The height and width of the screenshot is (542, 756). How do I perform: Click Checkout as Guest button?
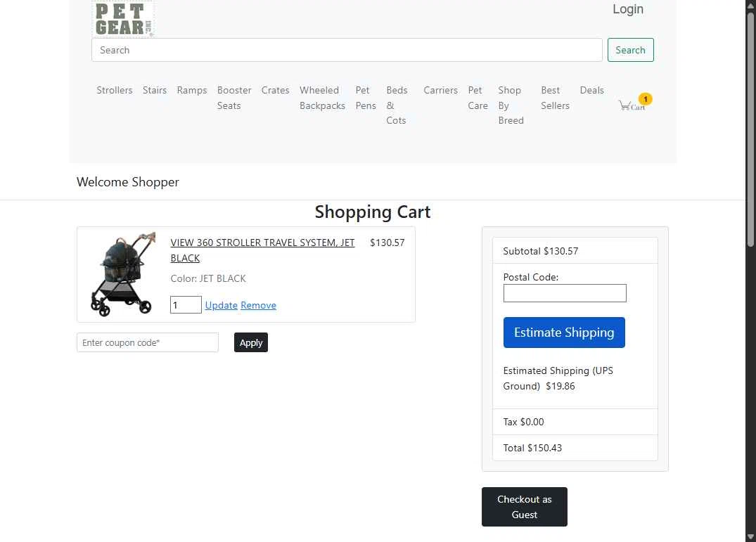524,507
